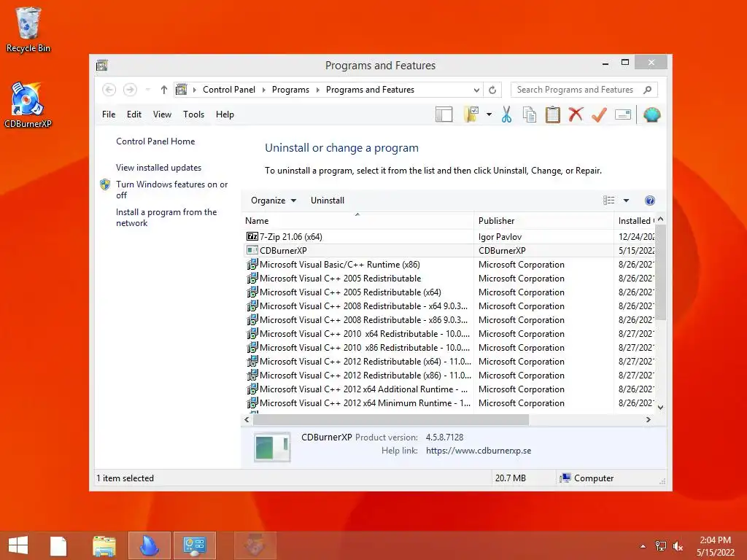
Task: Click the horizontal scrollbar thumb
Action: pyautogui.click(x=391, y=419)
